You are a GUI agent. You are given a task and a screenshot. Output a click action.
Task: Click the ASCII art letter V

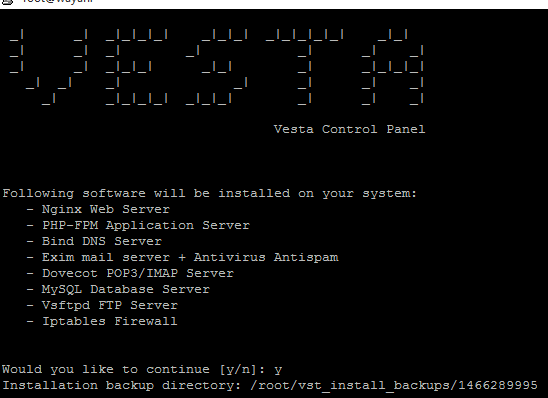49,67
